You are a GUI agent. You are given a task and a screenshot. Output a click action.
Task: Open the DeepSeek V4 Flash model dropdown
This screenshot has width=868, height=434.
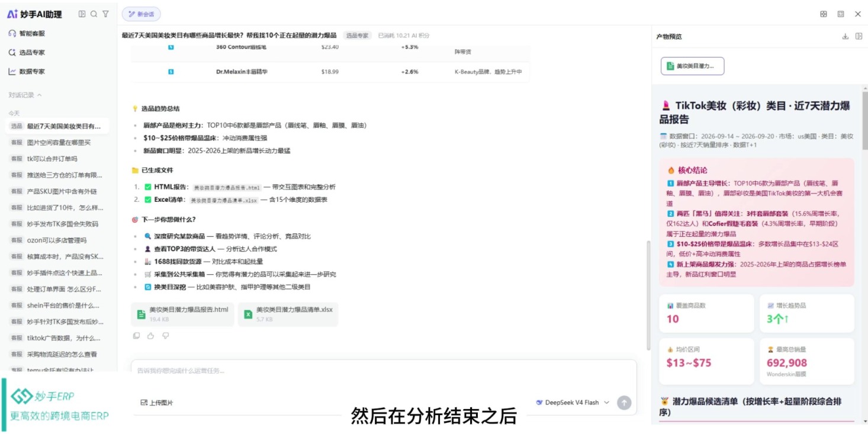tap(573, 403)
